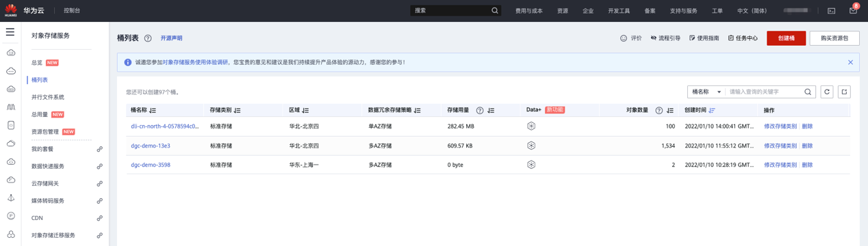Viewport: 868px width, 246px height.
Task: Sort by 对象数量 column
Action: [x=670, y=110]
